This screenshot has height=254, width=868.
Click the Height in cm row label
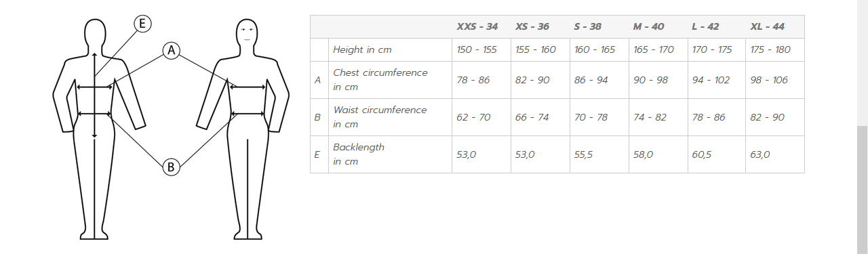362,49
